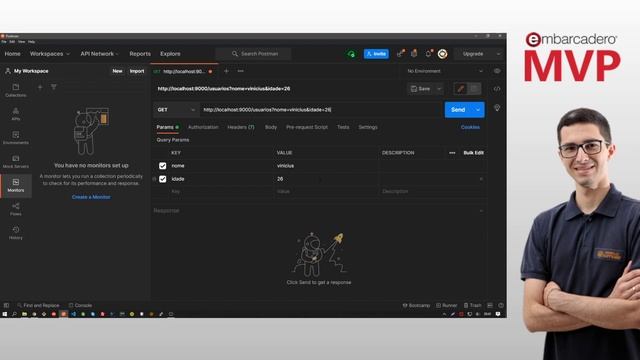This screenshot has width=640, height=360.
Task: Click the Import button
Action: (x=137, y=71)
